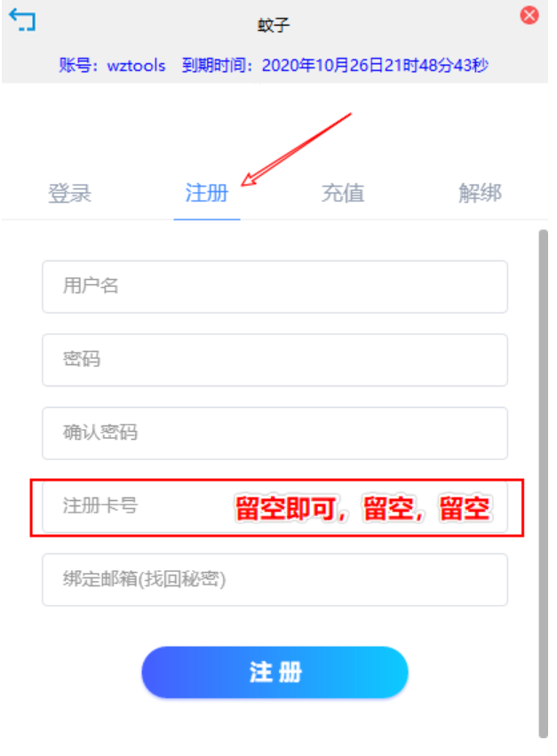Focus the 绑定邮箱(找回秘密) field
This screenshot has height=756, width=557.
click(x=275, y=580)
